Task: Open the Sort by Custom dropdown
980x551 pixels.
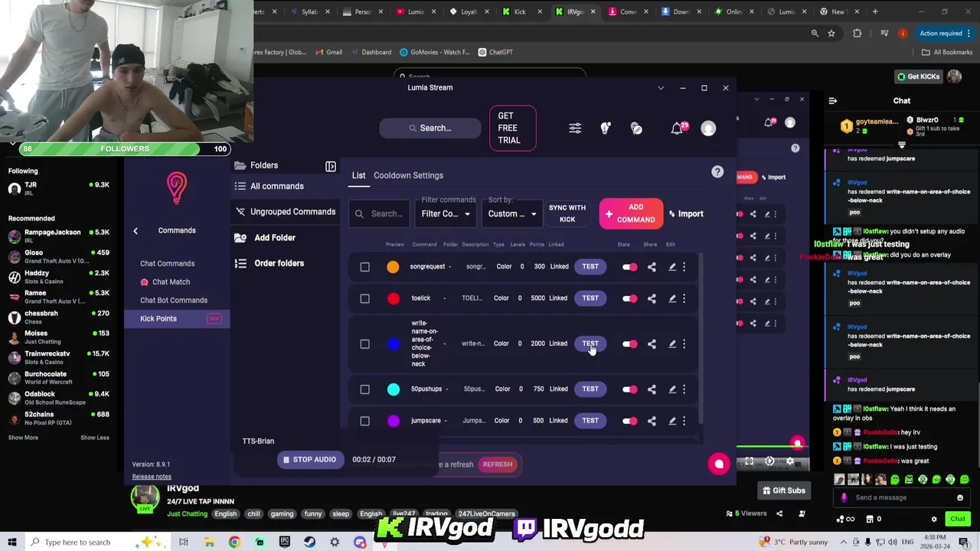Action: pos(512,214)
